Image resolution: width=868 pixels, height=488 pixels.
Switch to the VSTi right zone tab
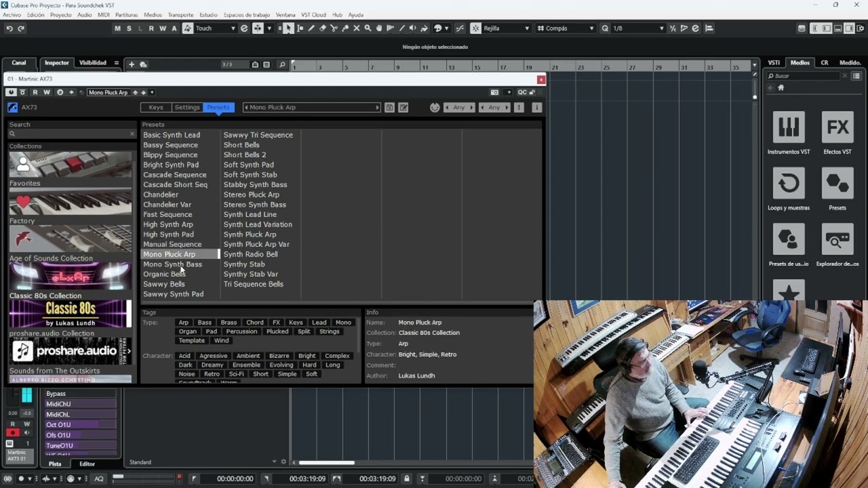[x=774, y=62]
